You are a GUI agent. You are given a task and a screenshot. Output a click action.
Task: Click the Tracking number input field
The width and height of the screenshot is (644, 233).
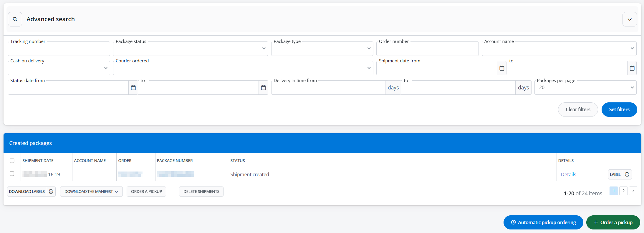59,49
